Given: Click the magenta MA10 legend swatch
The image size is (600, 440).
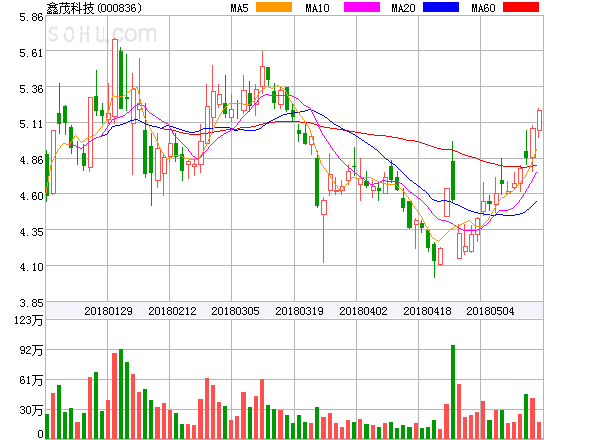Looking at the screenshot, I should coord(362,7).
